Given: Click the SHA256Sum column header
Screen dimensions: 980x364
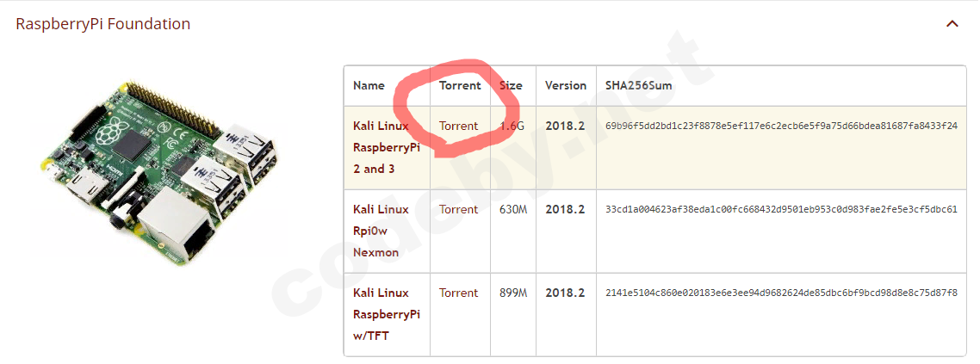Looking at the screenshot, I should [x=639, y=85].
